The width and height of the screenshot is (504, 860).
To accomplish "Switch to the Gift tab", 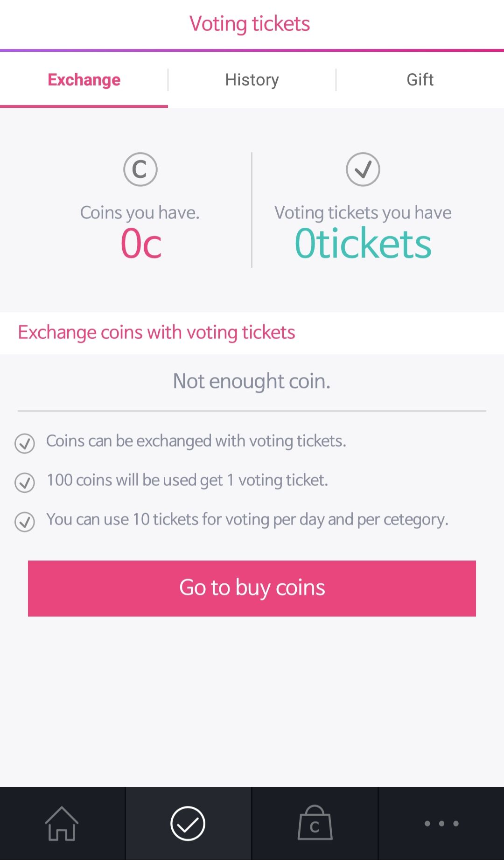I will (x=420, y=80).
